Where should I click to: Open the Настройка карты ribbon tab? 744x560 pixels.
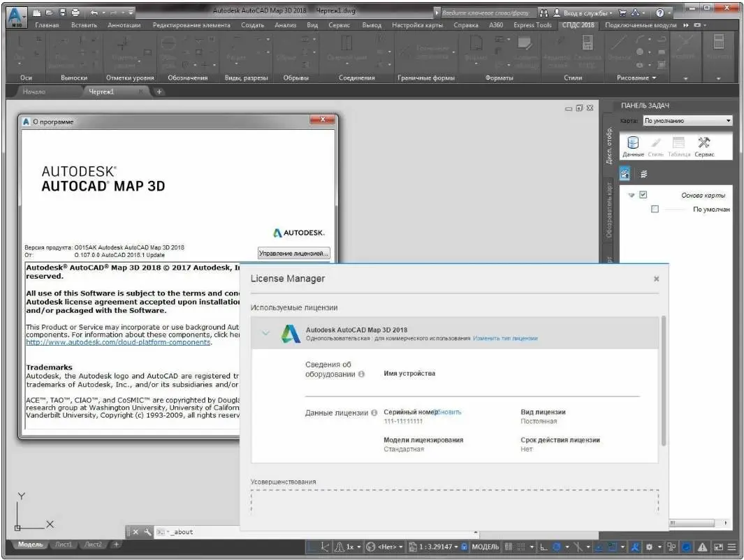[x=417, y=25]
